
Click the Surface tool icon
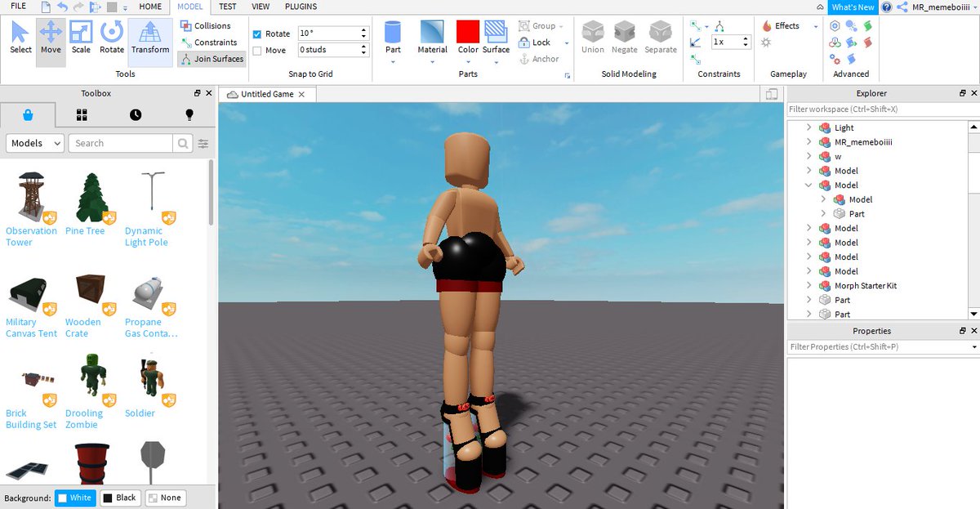click(x=496, y=32)
